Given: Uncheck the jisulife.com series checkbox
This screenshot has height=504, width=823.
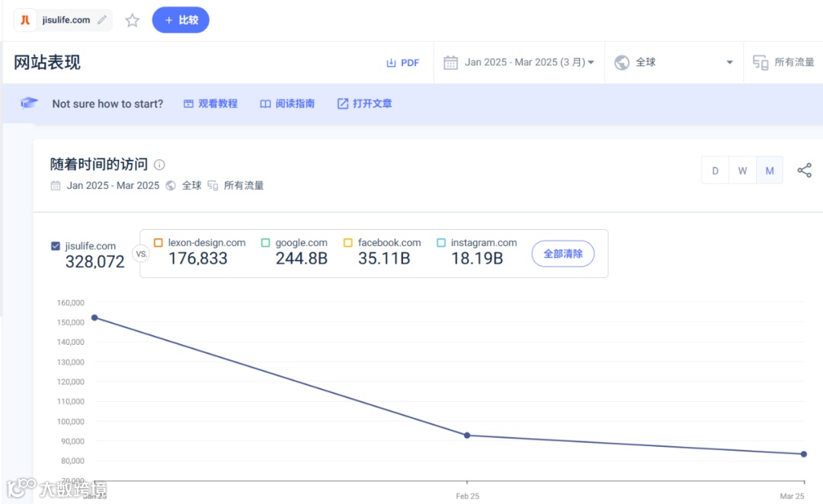Looking at the screenshot, I should [x=56, y=246].
